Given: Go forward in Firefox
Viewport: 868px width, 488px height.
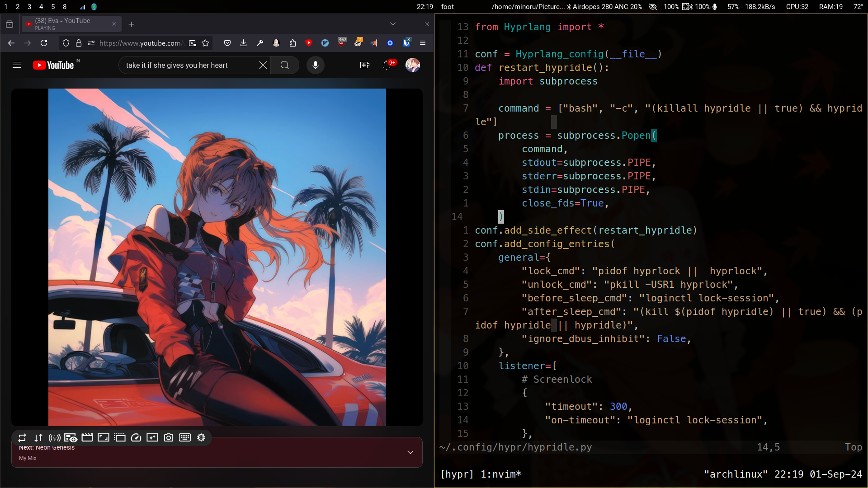Looking at the screenshot, I should (x=28, y=43).
